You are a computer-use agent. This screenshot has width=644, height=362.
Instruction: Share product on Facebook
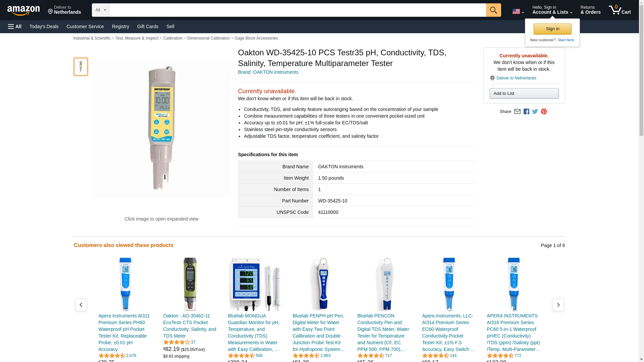click(526, 112)
